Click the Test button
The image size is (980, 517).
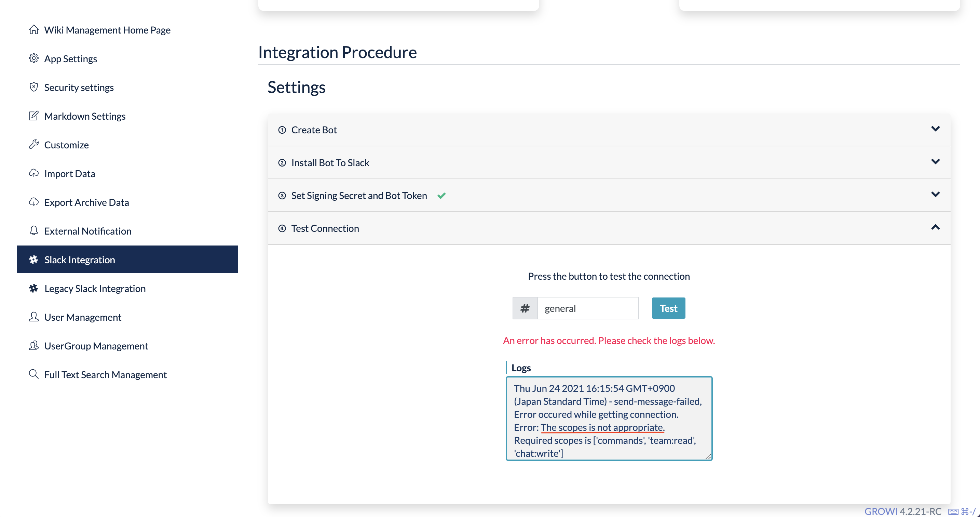668,308
